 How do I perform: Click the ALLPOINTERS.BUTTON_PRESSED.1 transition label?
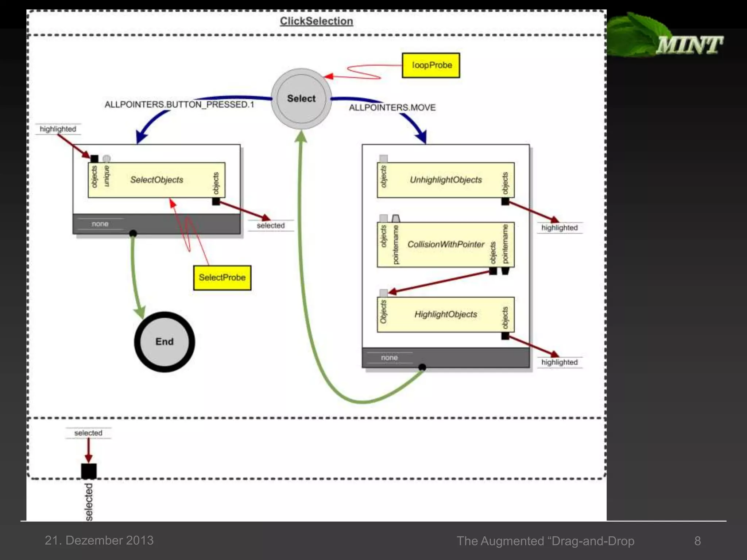click(179, 105)
